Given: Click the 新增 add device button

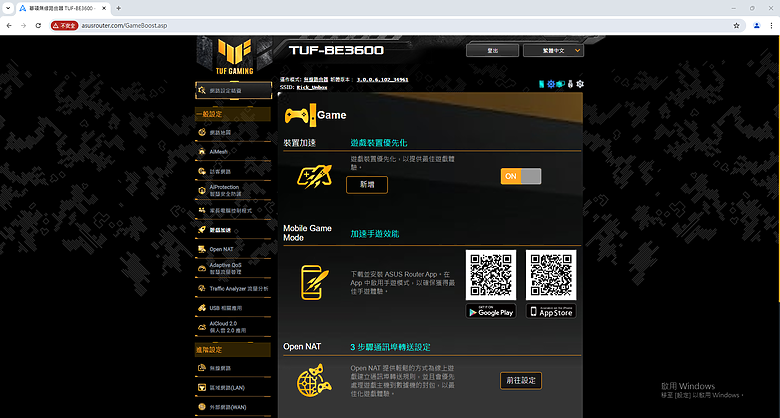Looking at the screenshot, I should tap(367, 185).
